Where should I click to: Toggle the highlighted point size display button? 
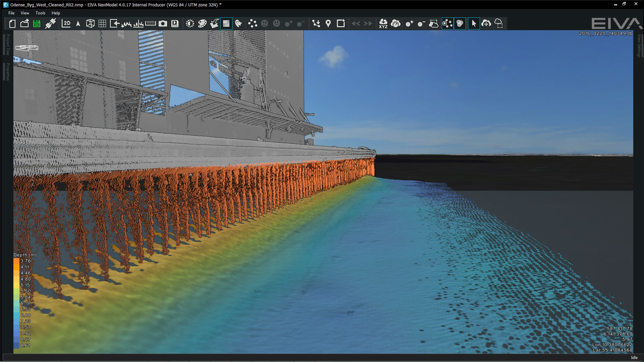[447, 23]
